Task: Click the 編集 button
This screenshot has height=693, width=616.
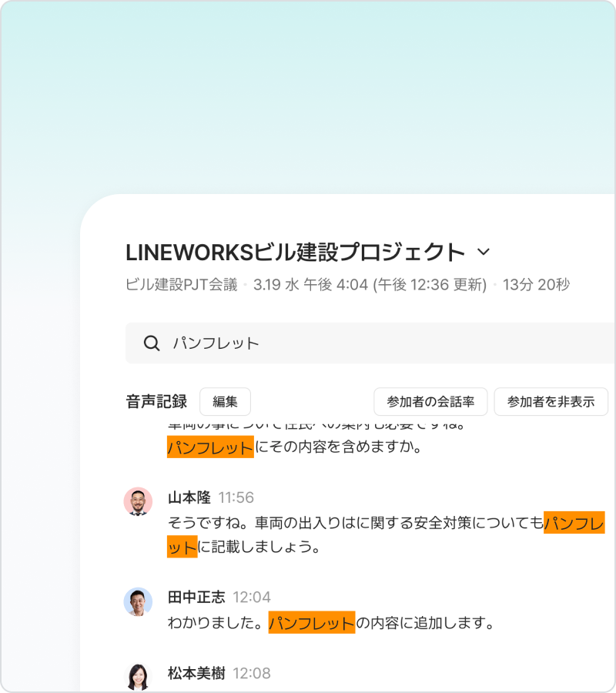Action: 225,401
